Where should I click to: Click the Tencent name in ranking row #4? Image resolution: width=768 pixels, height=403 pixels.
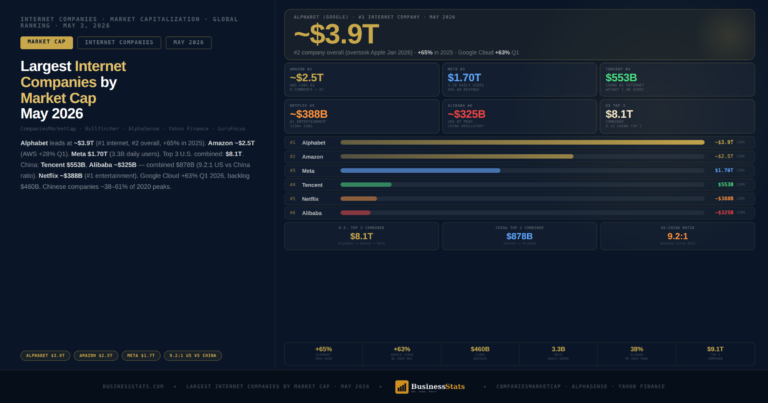312,185
